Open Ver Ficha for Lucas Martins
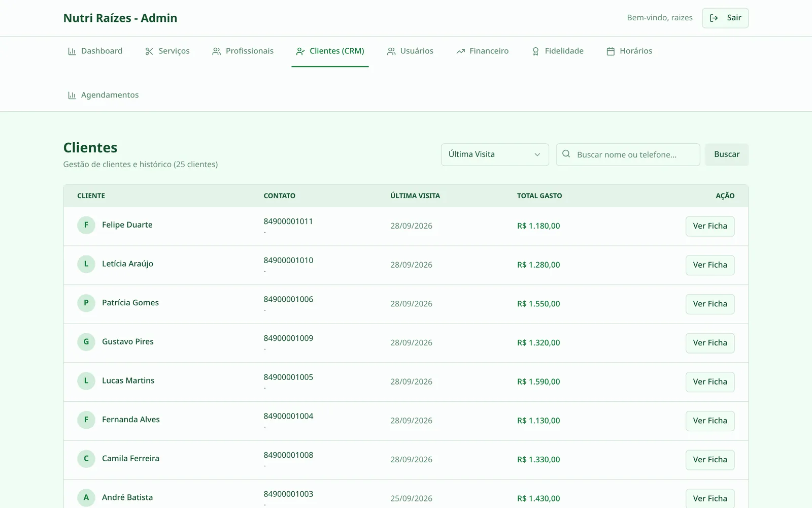This screenshot has width=812, height=508. click(710, 382)
